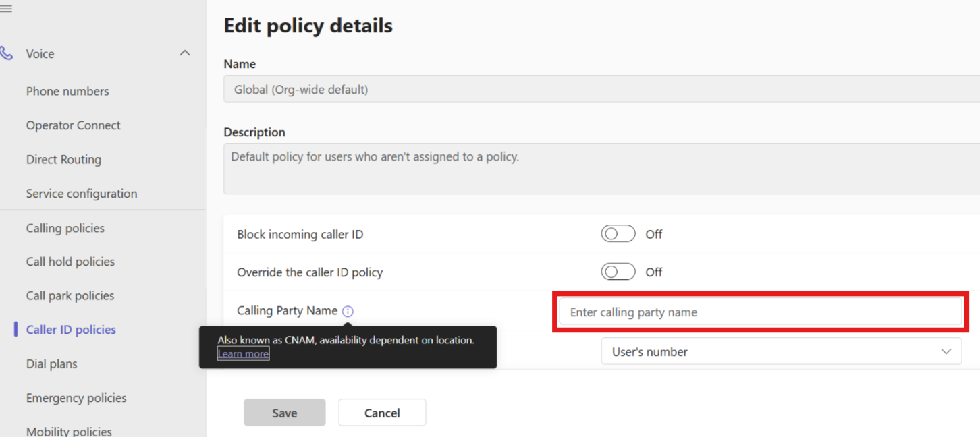
Task: Follow the Learn more tooltip link
Action: click(x=243, y=354)
